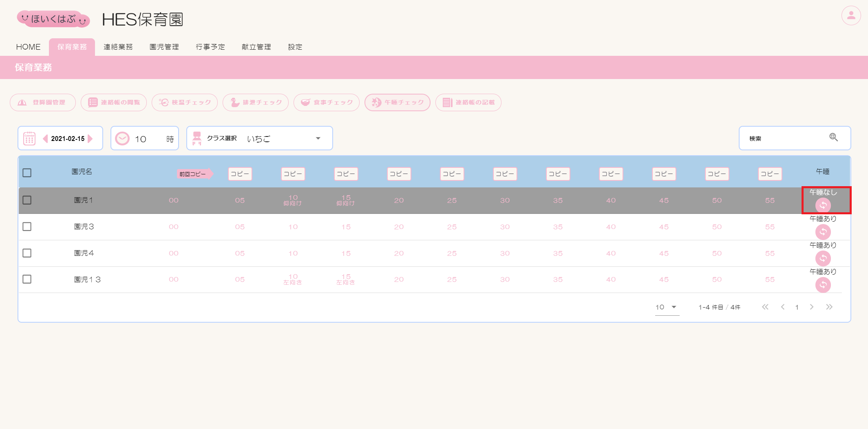Click page number 1 in pagination
The height and width of the screenshot is (429, 868).
[797, 307]
